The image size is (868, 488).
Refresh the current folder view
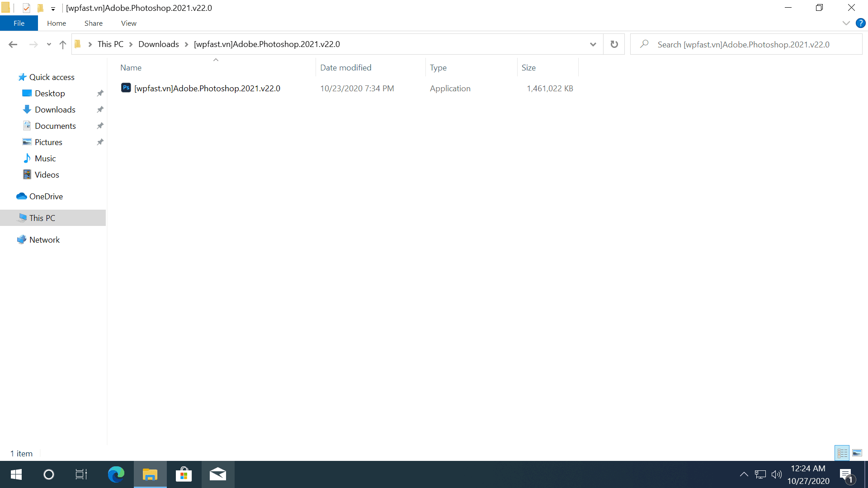point(614,44)
